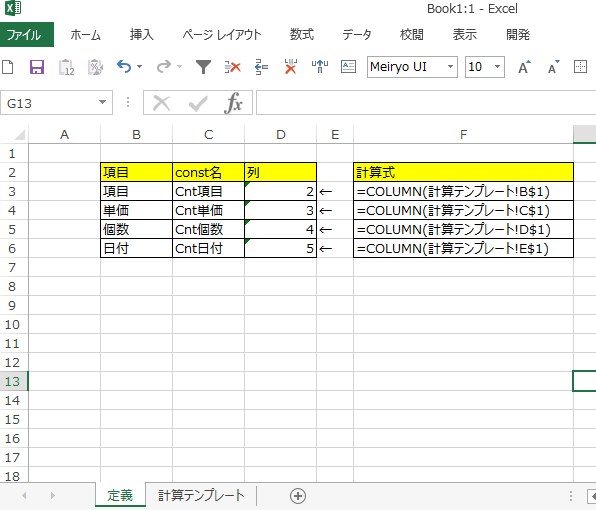Select cell containing Cnt単価
Image resolution: width=596 pixels, height=510 pixels.
click(208, 210)
